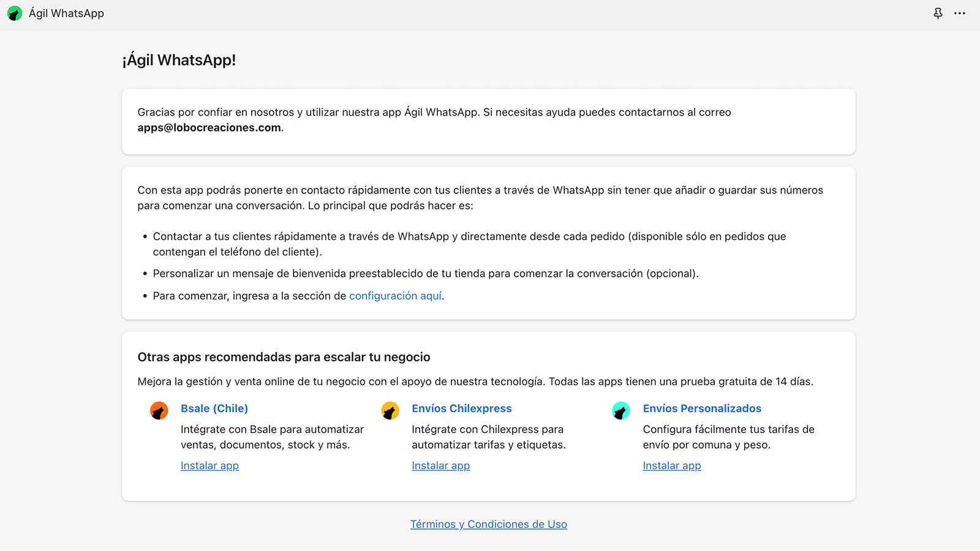Image resolution: width=980 pixels, height=551 pixels.
Task: Pin the app using the pin icon
Action: point(938,13)
